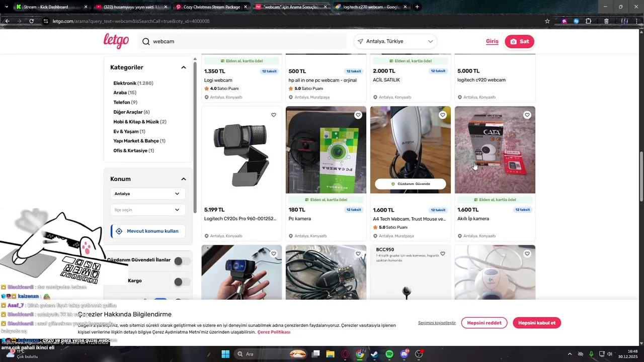Click heart on BCC950 listing
The image size is (644, 362).
point(443,253)
